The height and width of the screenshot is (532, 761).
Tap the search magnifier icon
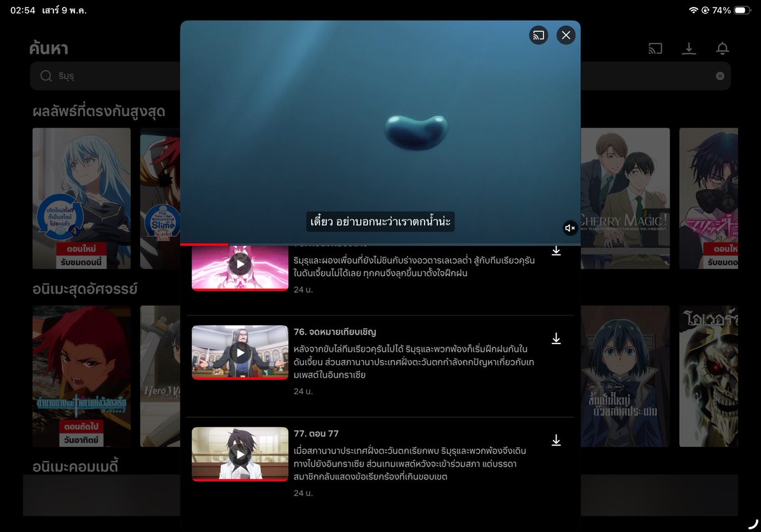point(46,76)
